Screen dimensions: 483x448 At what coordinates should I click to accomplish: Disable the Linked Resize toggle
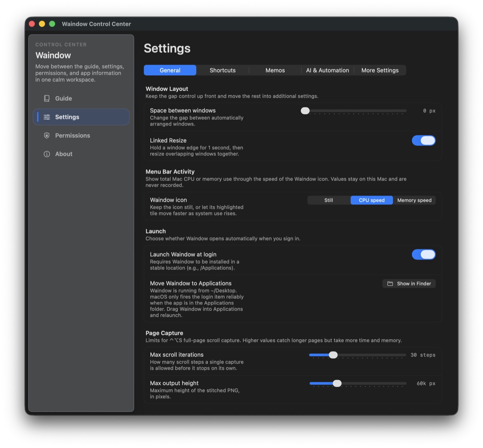pos(423,140)
